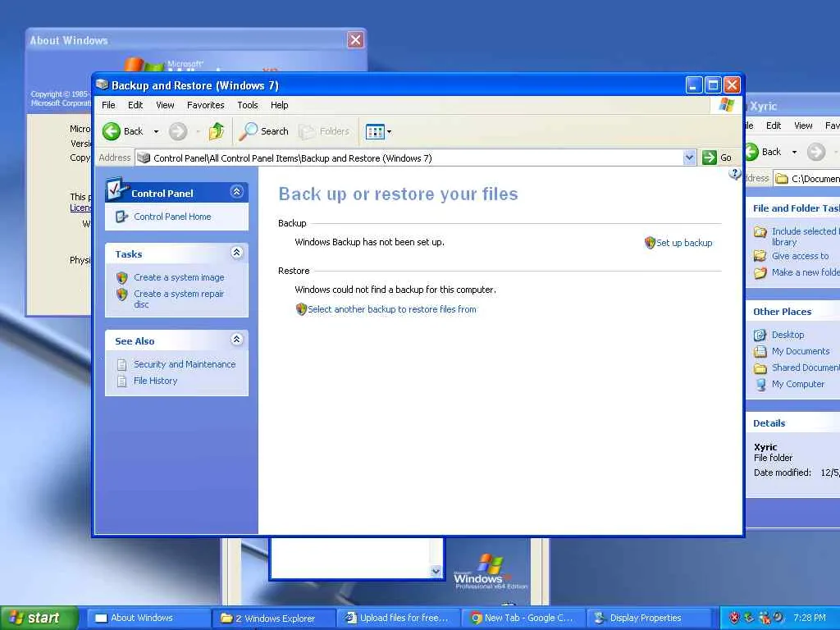Click document icon beside File History

[122, 381]
